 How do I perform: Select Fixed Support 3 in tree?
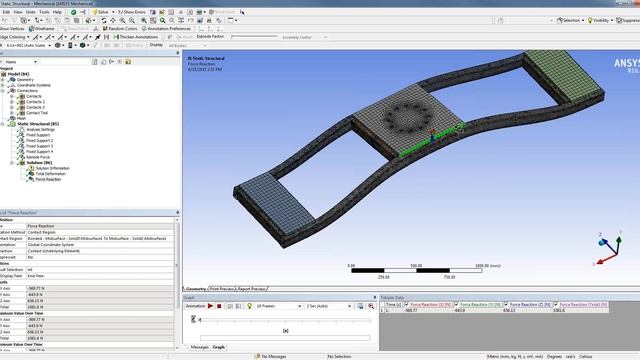point(40,146)
